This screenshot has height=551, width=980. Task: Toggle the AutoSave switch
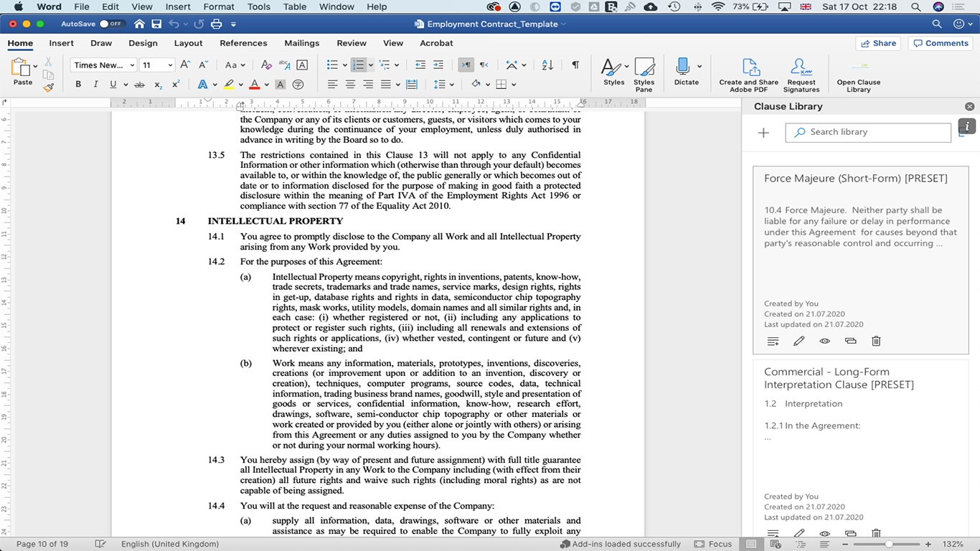pos(110,24)
